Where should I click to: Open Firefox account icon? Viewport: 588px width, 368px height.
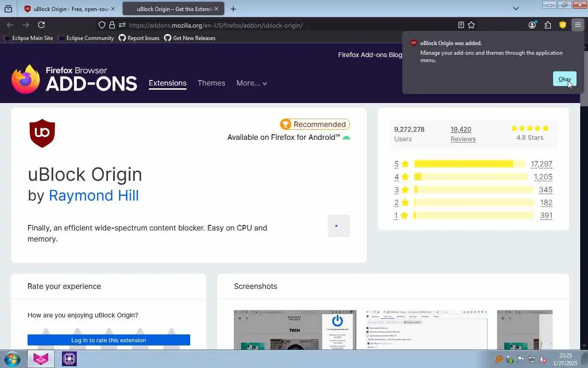[532, 25]
